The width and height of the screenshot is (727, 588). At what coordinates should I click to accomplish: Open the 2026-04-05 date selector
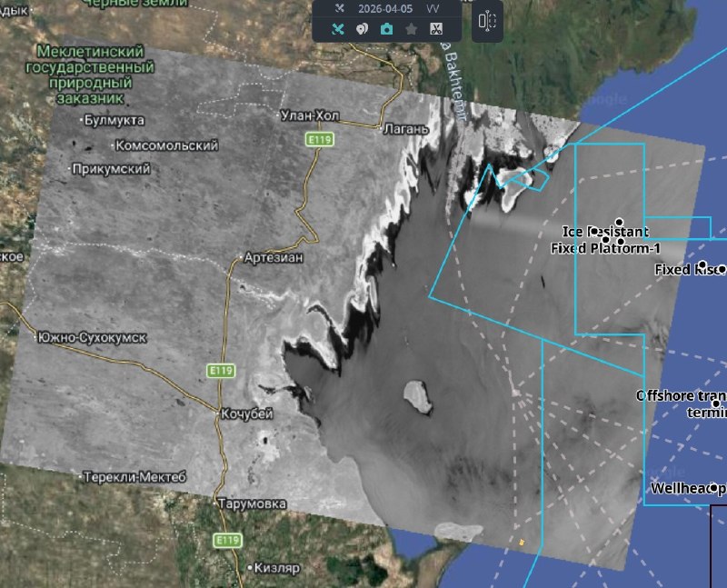385,8
